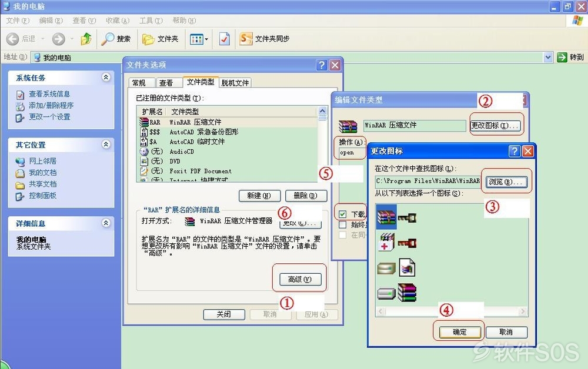The image size is (588, 369).
Task: Open the back history dropdown arrow
Action: [43, 39]
